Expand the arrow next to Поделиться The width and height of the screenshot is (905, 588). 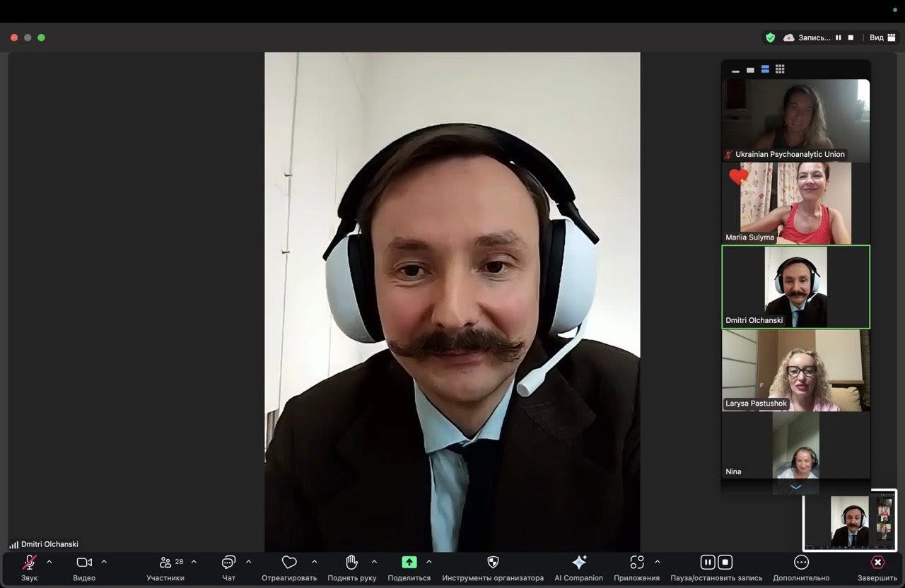point(429,562)
